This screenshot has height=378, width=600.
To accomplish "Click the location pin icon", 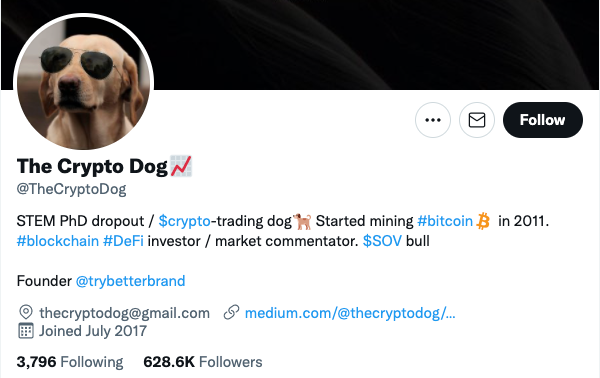I will 26,312.
